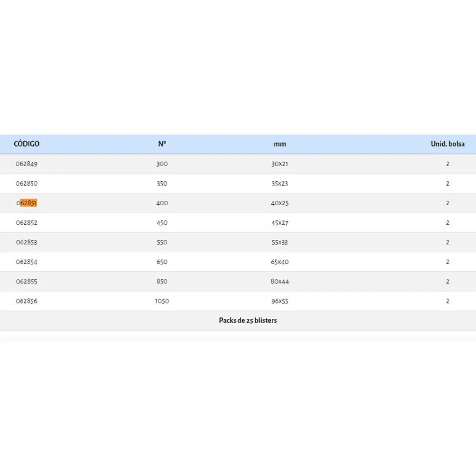Select product code 062854
476x476 pixels.
pos(27,262)
